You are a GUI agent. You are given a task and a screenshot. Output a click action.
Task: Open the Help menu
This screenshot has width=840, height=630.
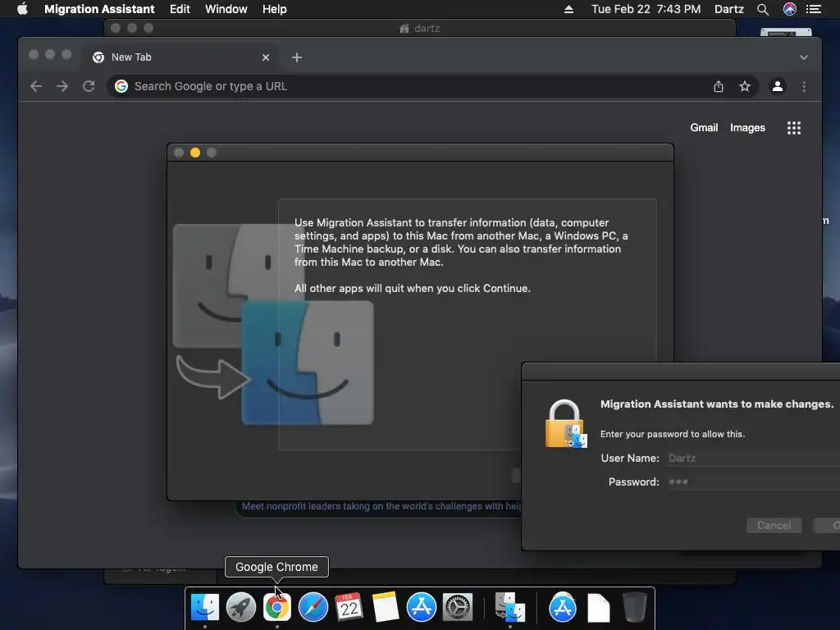[274, 9]
